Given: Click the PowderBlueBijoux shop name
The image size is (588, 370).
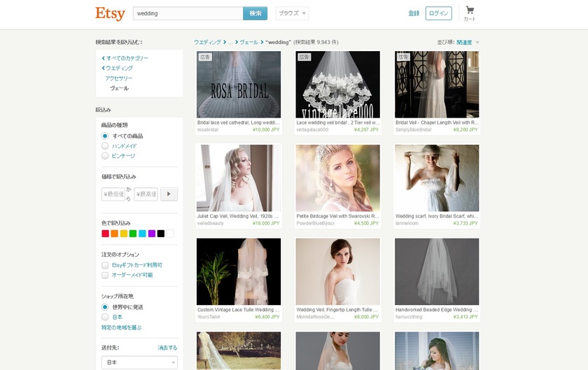Looking at the screenshot, I should click(x=316, y=223).
